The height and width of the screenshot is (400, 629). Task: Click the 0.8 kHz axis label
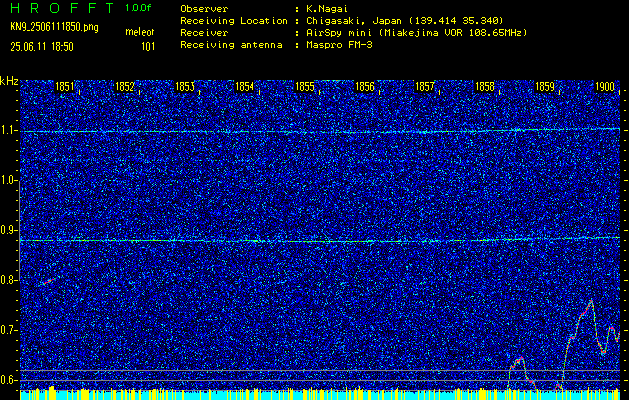(8, 280)
